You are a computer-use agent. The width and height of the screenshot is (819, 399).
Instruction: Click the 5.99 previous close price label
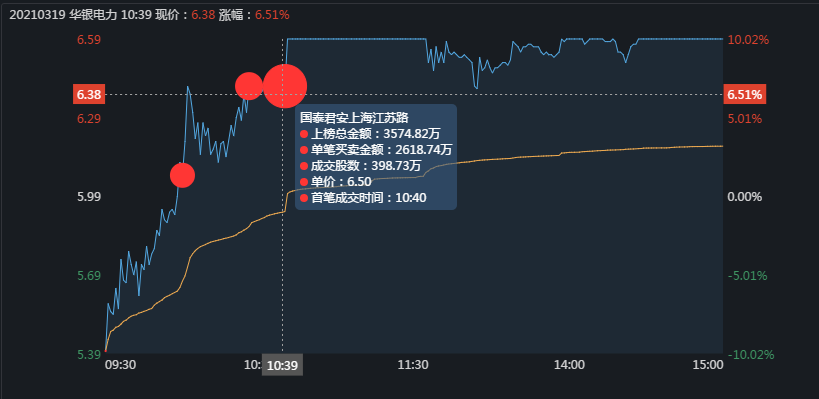(x=89, y=197)
